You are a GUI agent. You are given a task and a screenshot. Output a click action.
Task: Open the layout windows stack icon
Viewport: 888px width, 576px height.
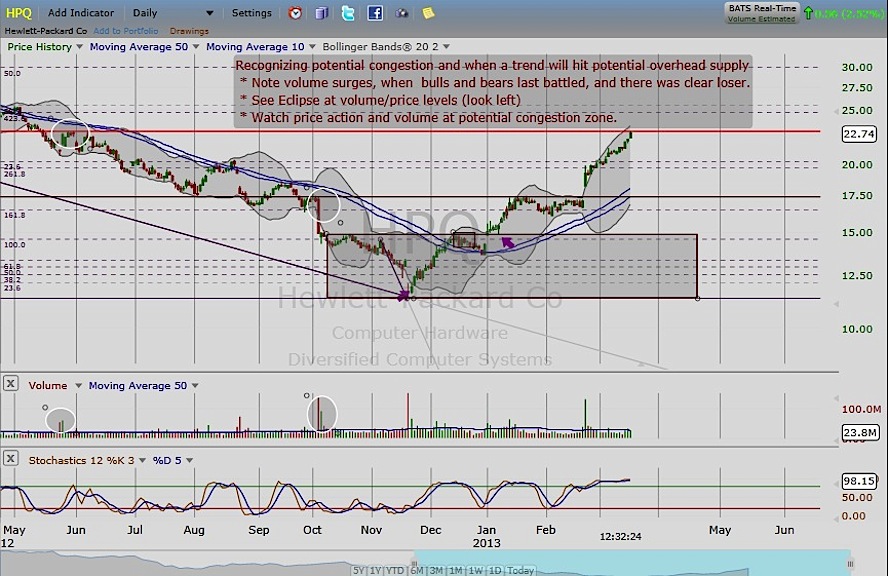[x=322, y=13]
